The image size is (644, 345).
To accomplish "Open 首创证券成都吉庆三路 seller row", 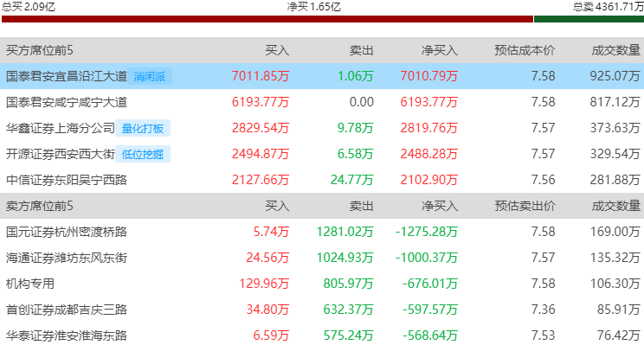I will [x=322, y=310].
